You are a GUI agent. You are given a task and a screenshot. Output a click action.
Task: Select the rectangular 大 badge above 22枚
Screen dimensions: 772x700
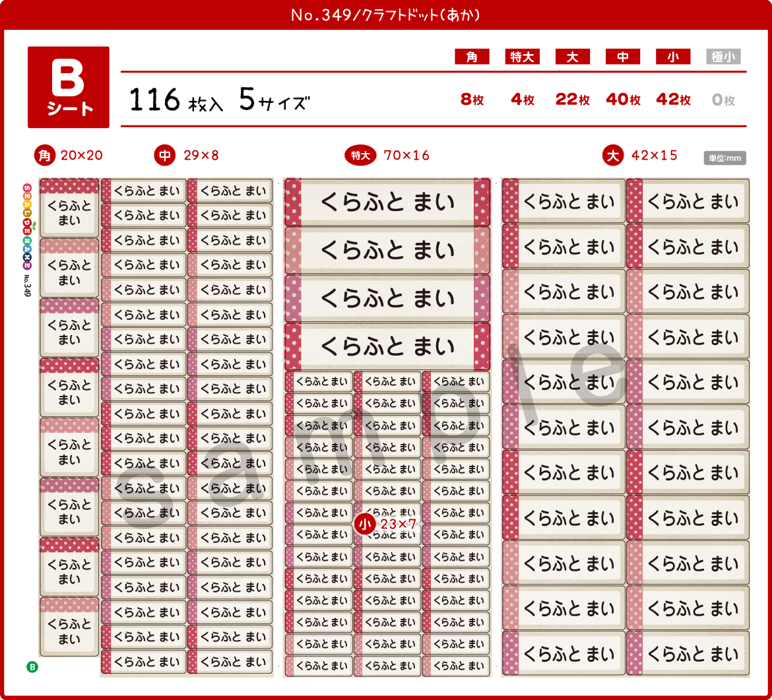click(x=572, y=57)
